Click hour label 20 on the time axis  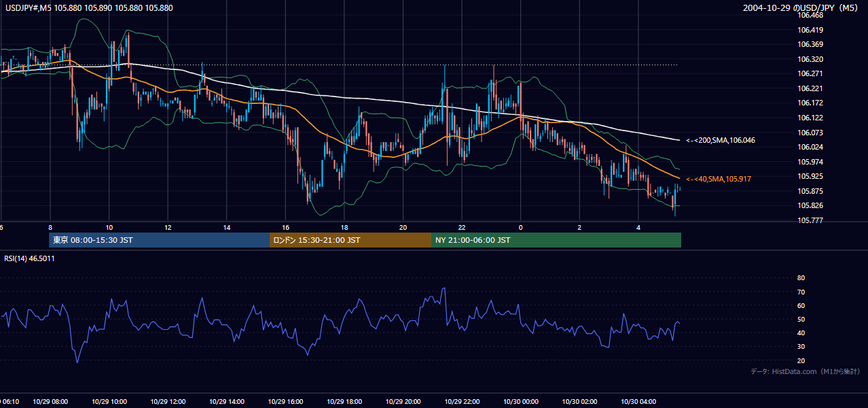(x=403, y=227)
